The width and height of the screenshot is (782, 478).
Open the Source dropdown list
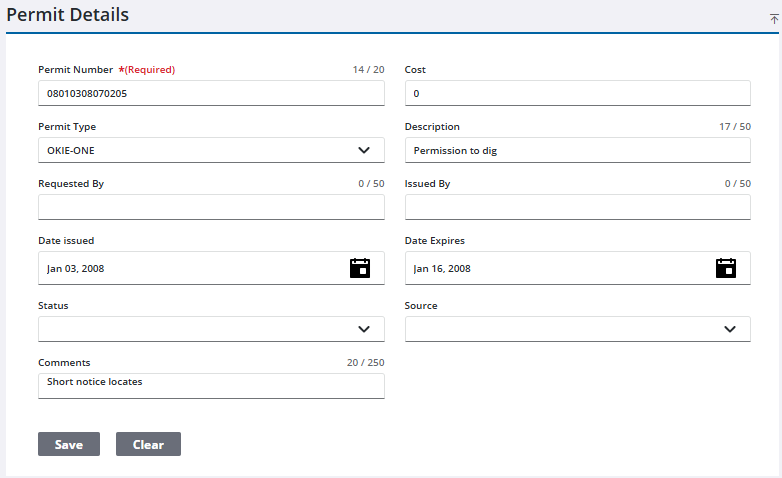point(729,329)
